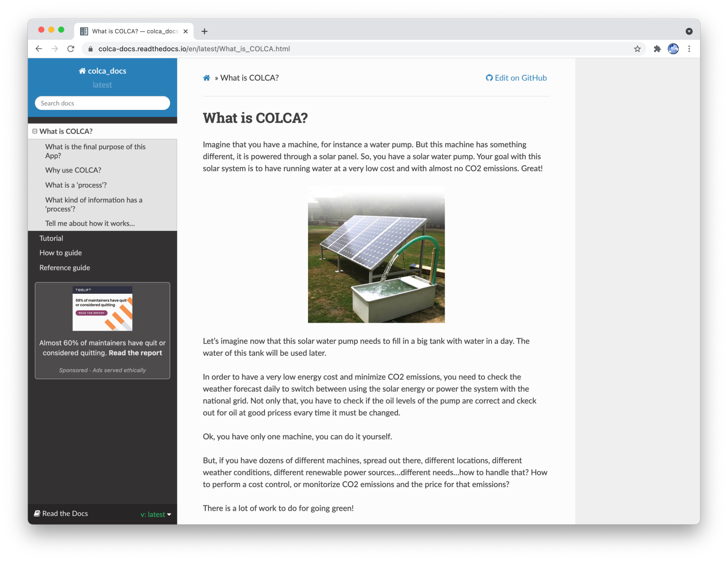Screen dimensions: 728x561
Task: Click the tab search dropdown arrow in the tab strip
Action: coord(689,31)
